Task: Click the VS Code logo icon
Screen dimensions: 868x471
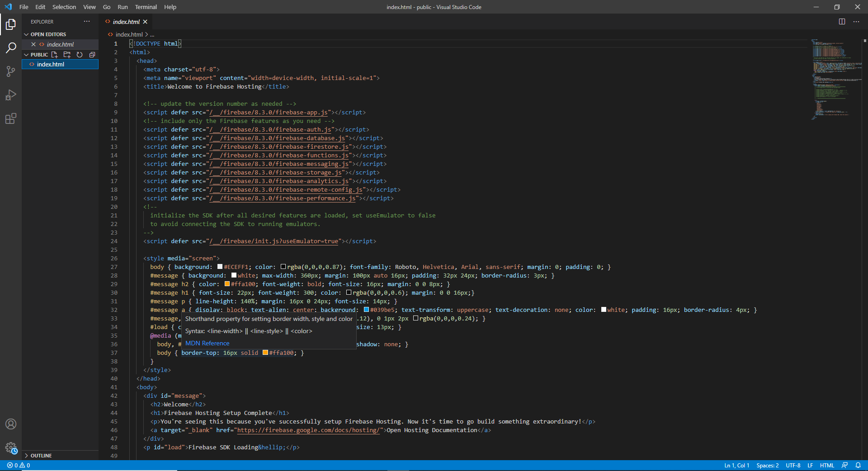Action: [x=8, y=7]
